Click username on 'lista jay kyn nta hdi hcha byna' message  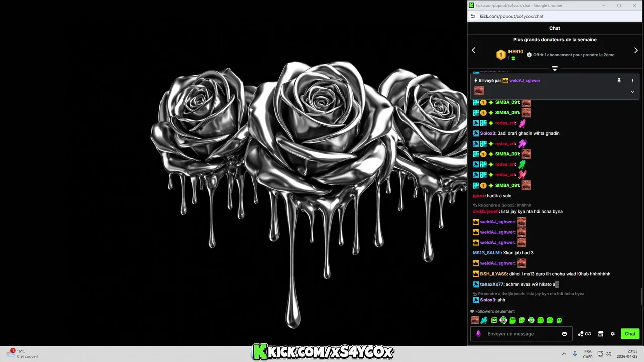click(x=486, y=211)
